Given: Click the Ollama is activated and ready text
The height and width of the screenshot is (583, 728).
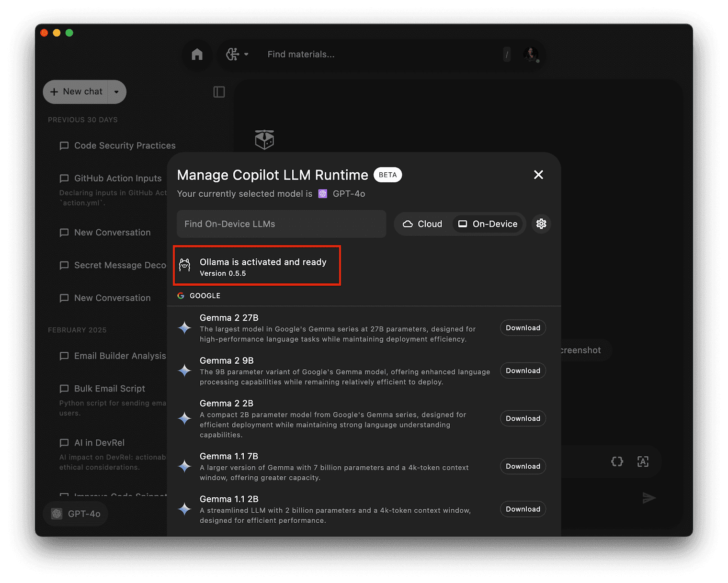Looking at the screenshot, I should 263,262.
